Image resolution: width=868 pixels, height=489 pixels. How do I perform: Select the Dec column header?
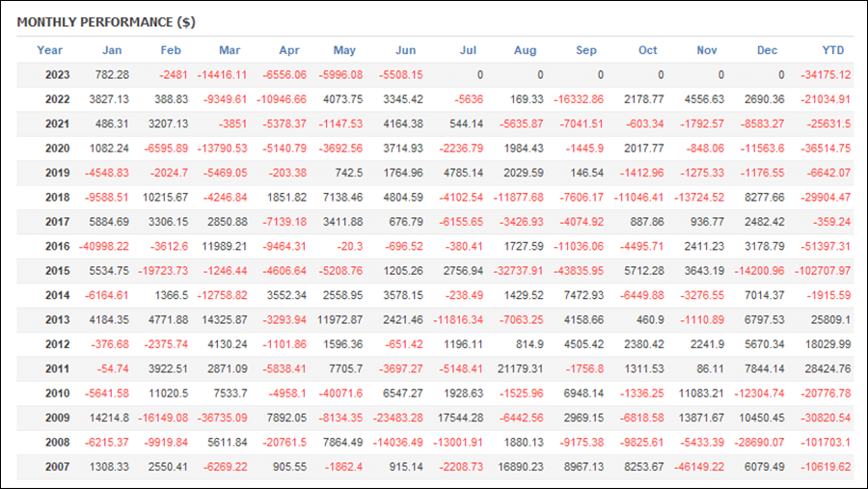767,50
